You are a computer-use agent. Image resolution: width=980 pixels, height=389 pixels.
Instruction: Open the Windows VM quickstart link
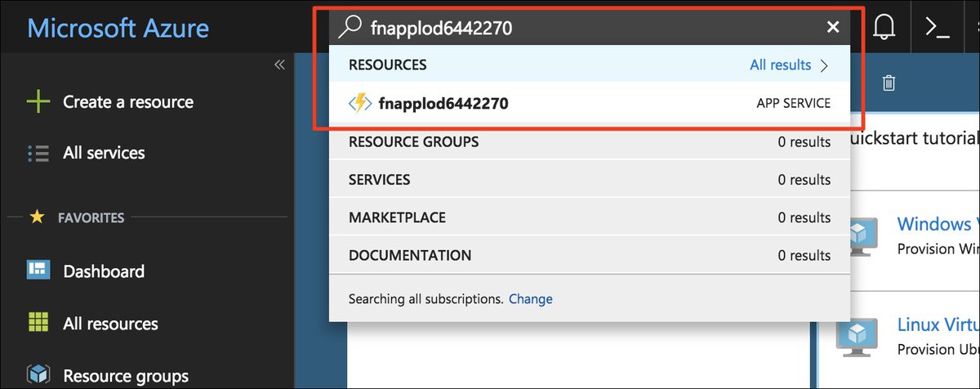point(938,224)
